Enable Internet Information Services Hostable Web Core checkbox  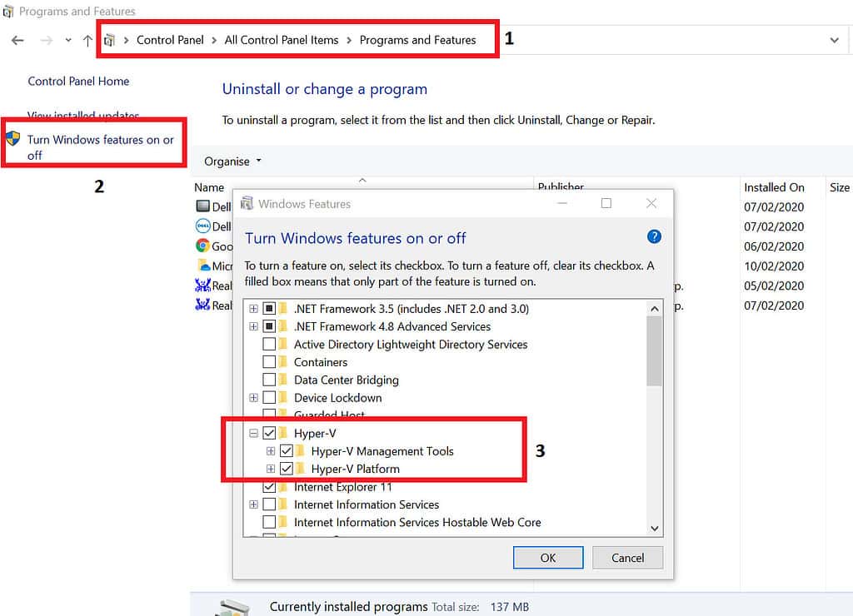(x=269, y=523)
